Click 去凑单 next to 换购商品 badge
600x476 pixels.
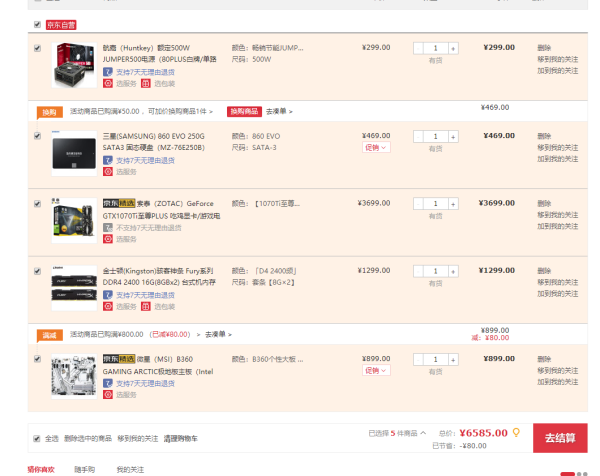tap(279, 111)
